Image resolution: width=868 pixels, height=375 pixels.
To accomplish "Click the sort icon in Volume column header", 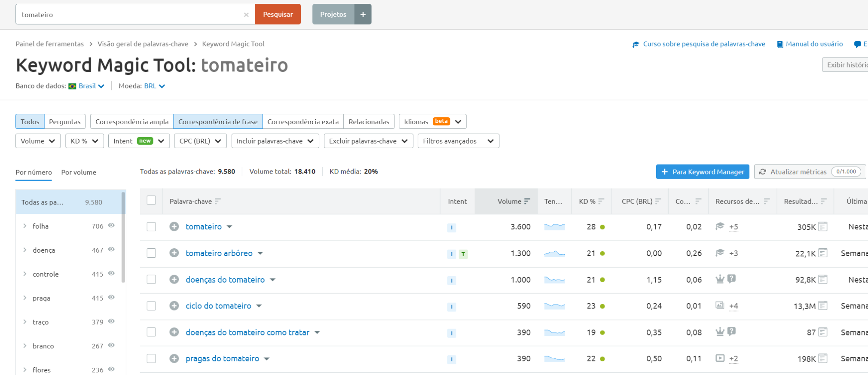I will tap(527, 201).
